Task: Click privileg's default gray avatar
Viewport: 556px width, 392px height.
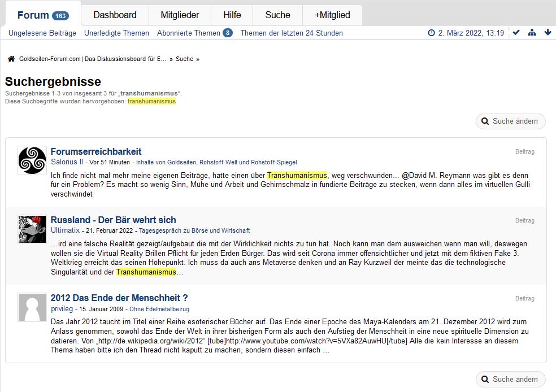Action: point(32,307)
